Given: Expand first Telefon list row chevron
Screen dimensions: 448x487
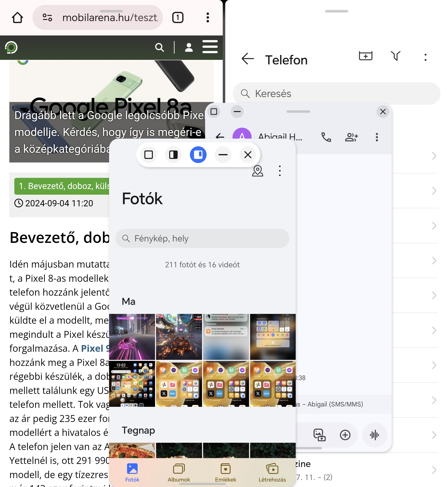Looking at the screenshot, I should [x=434, y=156].
